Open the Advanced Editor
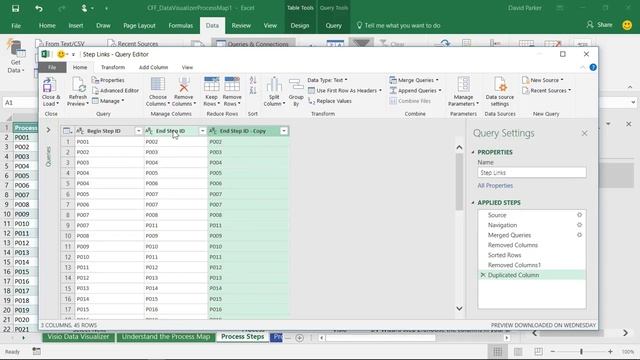 [x=116, y=91]
